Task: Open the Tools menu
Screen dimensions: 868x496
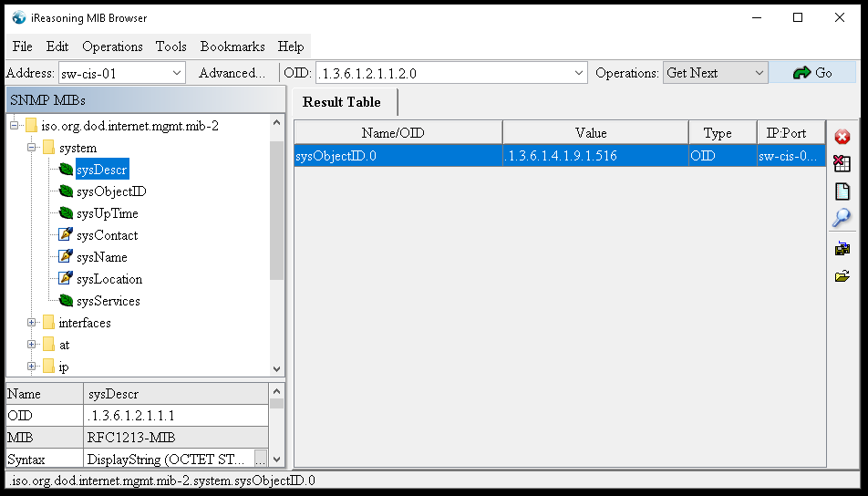Action: (x=170, y=46)
